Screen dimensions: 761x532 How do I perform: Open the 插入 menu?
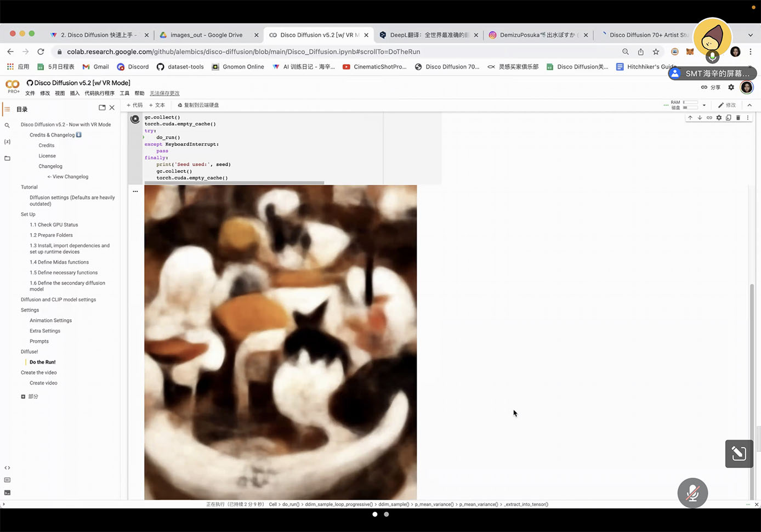[75, 93]
